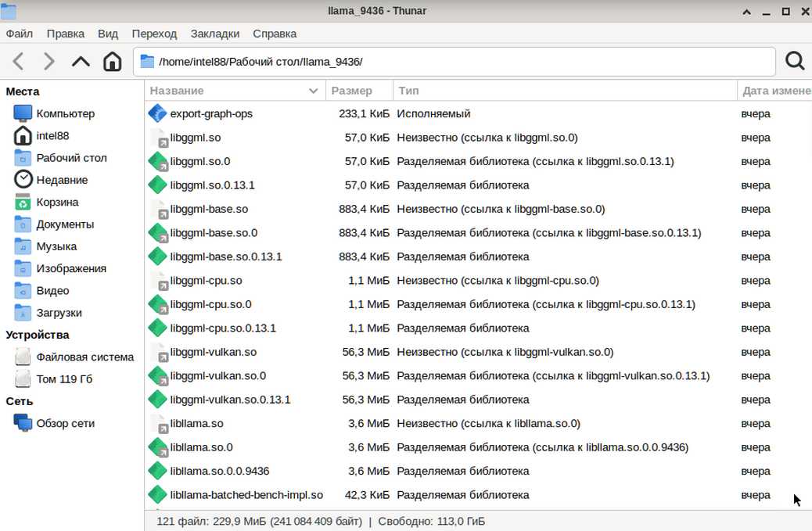Go forward with the right arrow button
The width and height of the screenshot is (812, 531).
49,62
